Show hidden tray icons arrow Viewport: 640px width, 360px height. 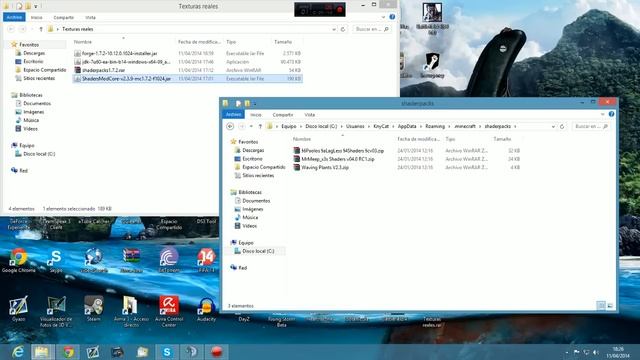[567, 352]
